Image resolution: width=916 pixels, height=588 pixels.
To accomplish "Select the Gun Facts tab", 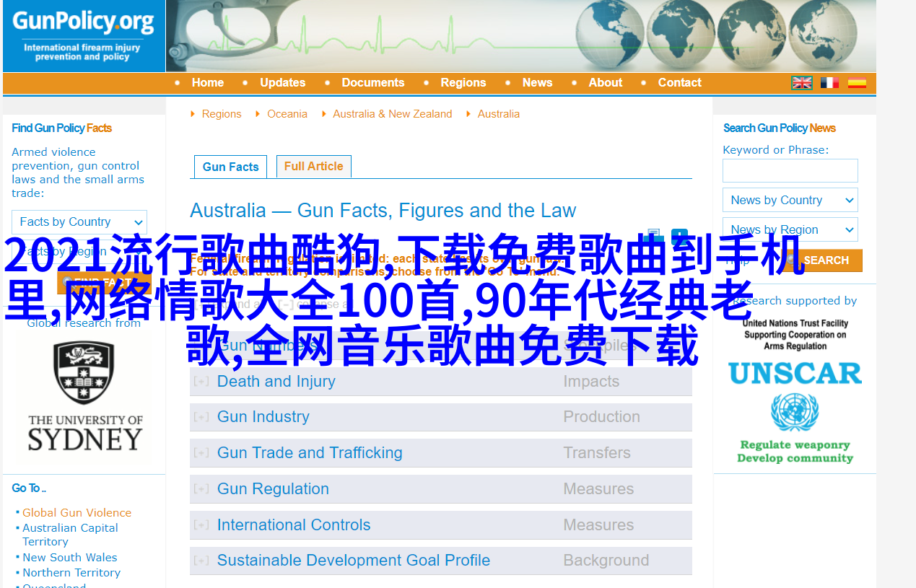I will click(231, 167).
